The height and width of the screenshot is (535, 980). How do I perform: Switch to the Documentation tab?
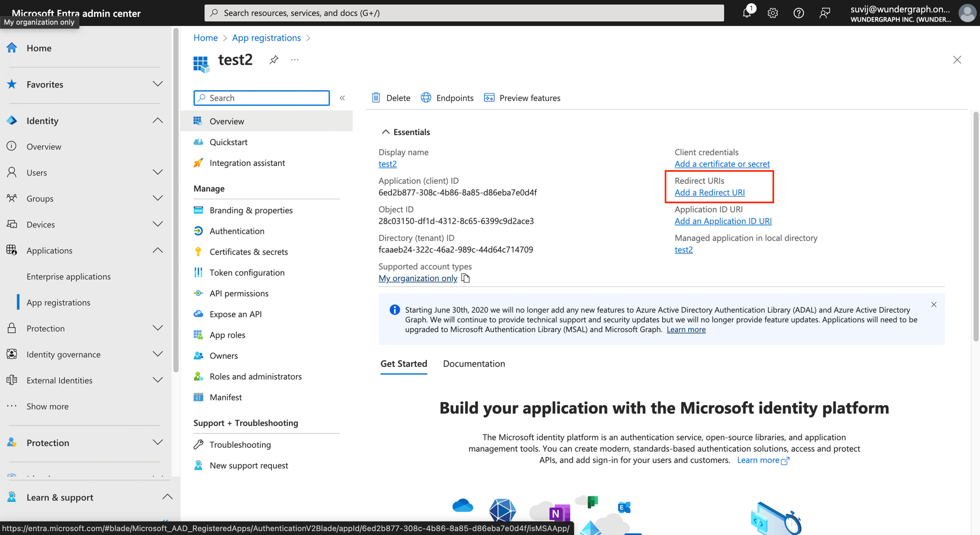pyautogui.click(x=474, y=364)
